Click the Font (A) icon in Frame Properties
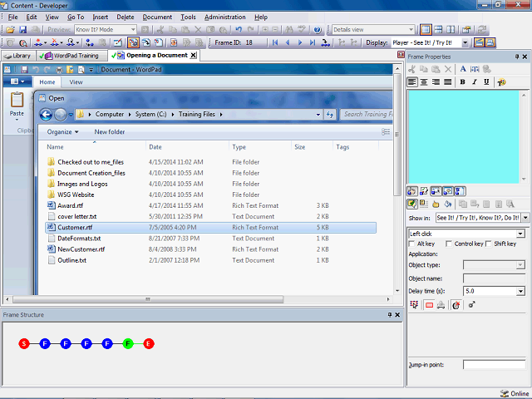532x399 pixels. coord(463,69)
